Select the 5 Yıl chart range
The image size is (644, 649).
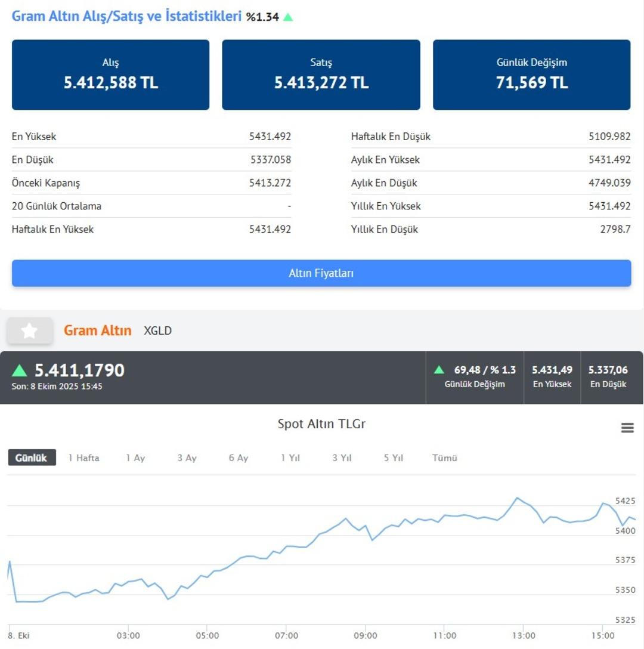click(x=394, y=458)
